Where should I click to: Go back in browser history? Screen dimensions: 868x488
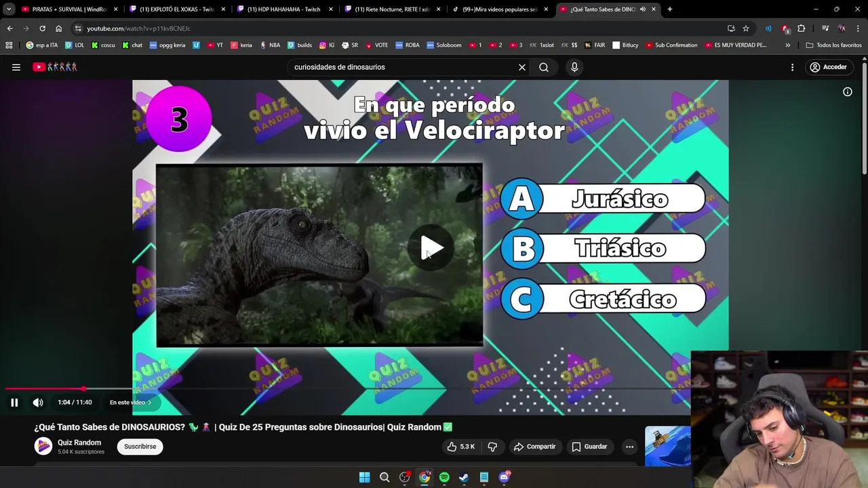[9, 28]
